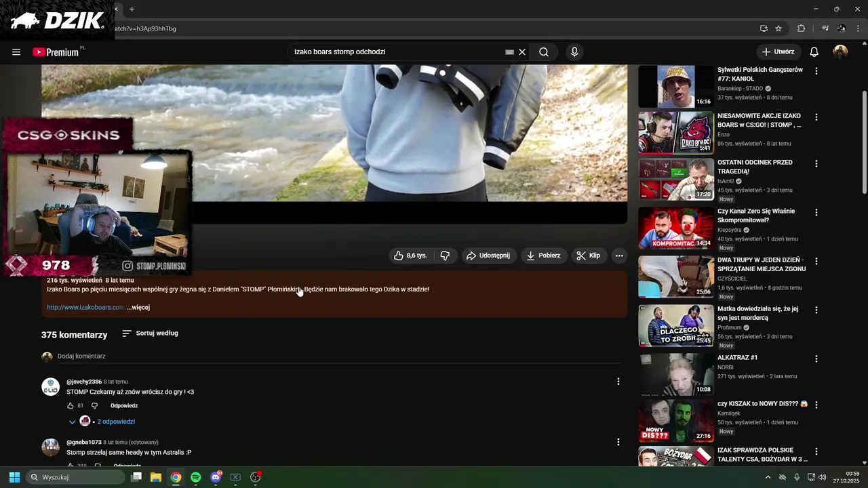Screen dimensions: 868x488
Task: Open the Barankiep - STADO channel name
Action: (x=741, y=89)
